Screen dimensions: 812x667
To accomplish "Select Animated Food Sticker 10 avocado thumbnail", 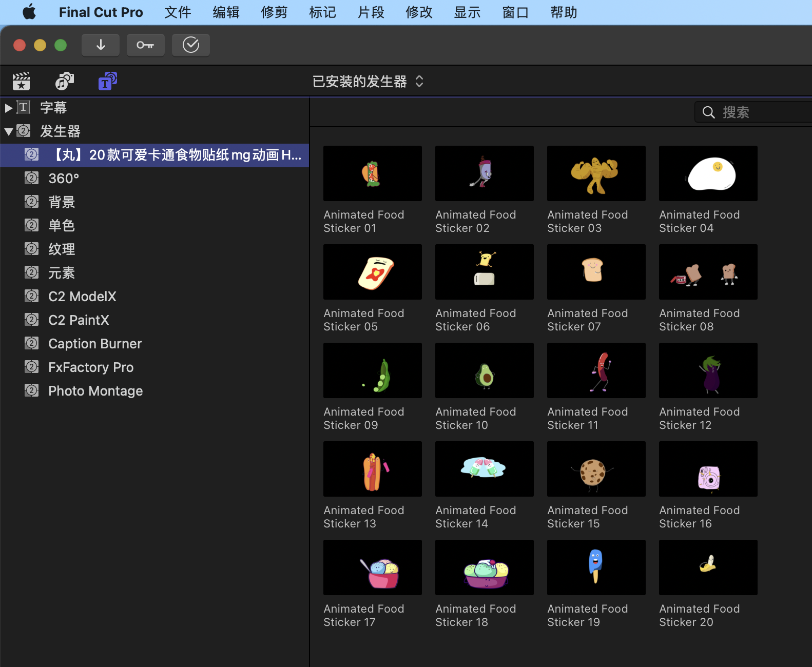I will pyautogui.click(x=485, y=370).
